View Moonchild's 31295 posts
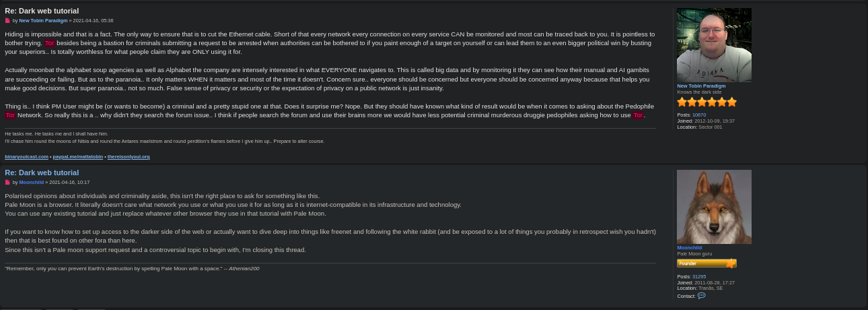Viewport: 868px width, 310px height. [x=699, y=277]
